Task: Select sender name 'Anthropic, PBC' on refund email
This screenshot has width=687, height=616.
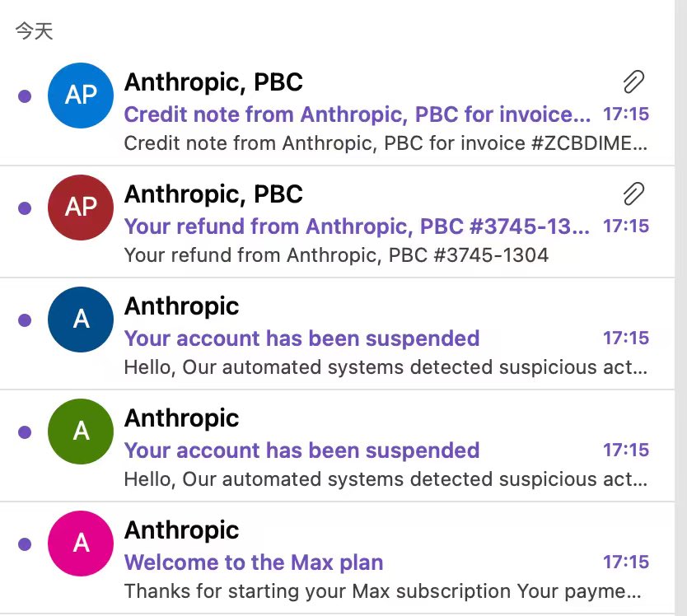Action: pos(213,194)
